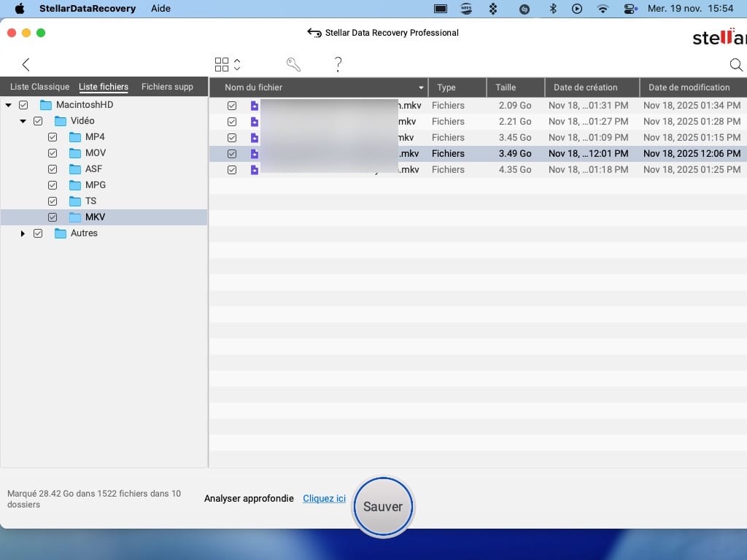Expand the Autres folder
The image size is (747, 560).
23,233
